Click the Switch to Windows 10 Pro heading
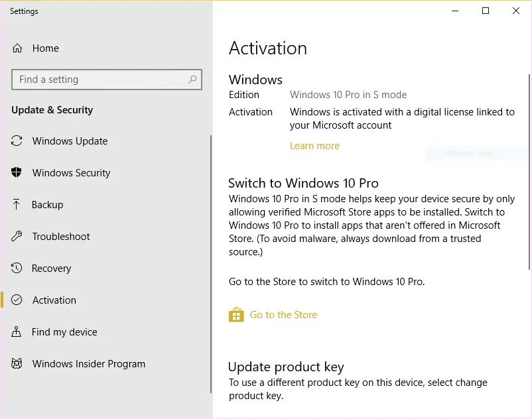 tap(303, 183)
